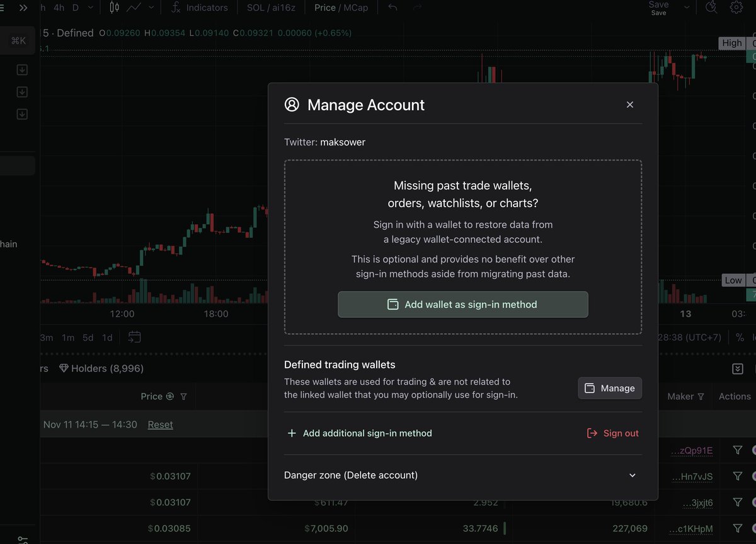
Task: Click the High price label on chart
Action: (x=732, y=43)
